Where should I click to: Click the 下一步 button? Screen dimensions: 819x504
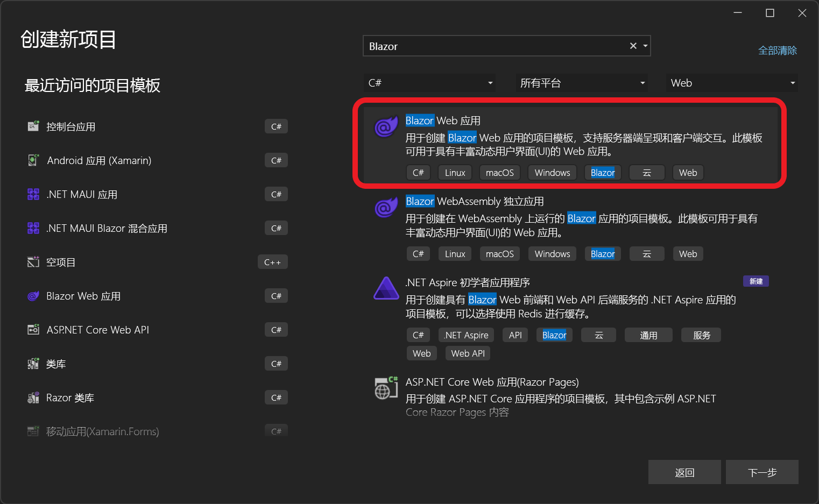click(762, 472)
